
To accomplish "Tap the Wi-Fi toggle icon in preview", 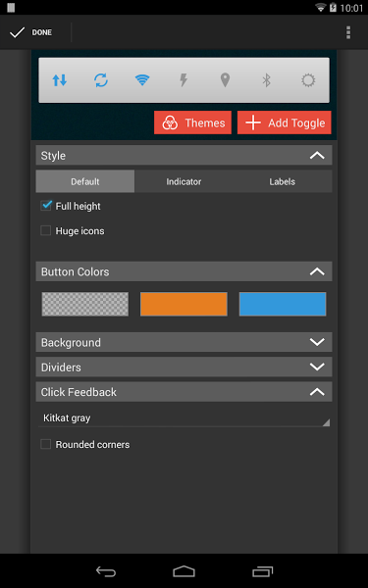I will [x=142, y=80].
